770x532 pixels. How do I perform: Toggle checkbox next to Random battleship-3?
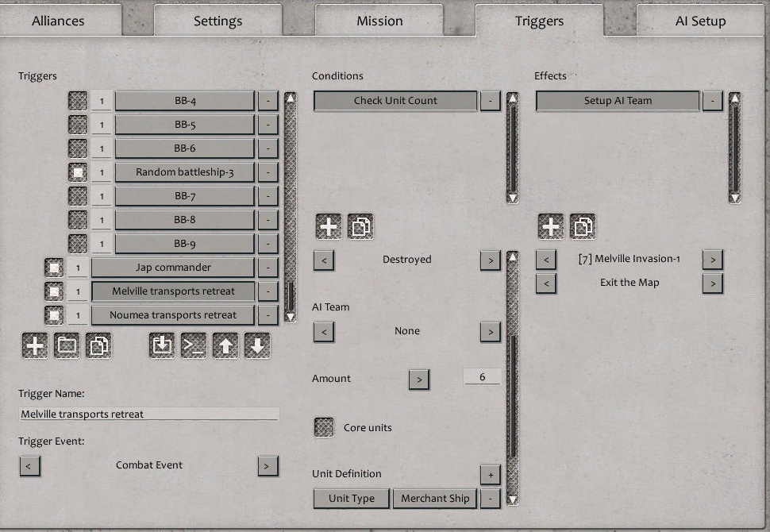(78, 172)
